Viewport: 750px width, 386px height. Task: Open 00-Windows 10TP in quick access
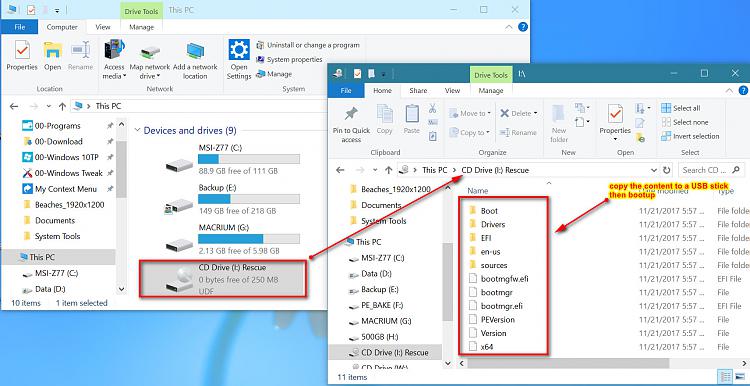66,157
